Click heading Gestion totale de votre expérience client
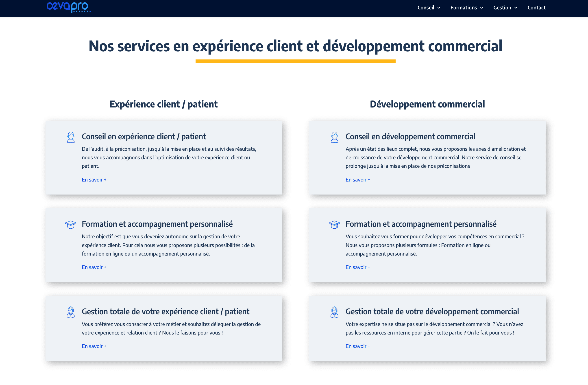This screenshot has height=385, width=588. pyautogui.click(x=166, y=311)
